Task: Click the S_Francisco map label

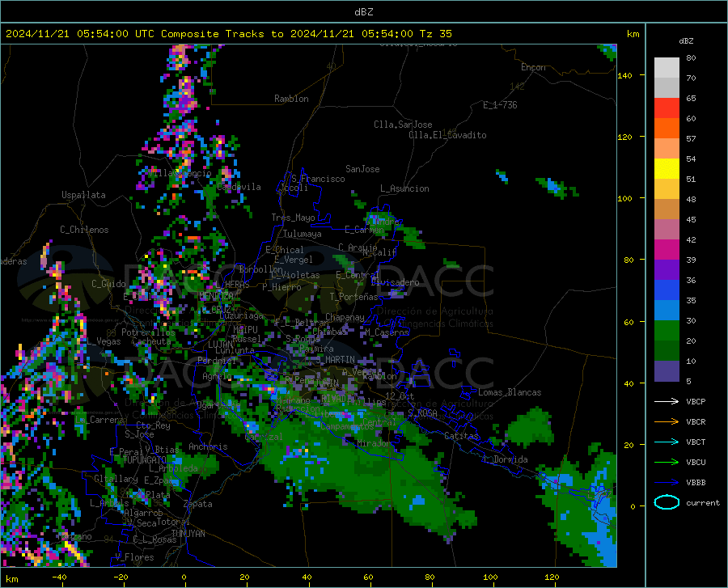Action: (x=318, y=179)
